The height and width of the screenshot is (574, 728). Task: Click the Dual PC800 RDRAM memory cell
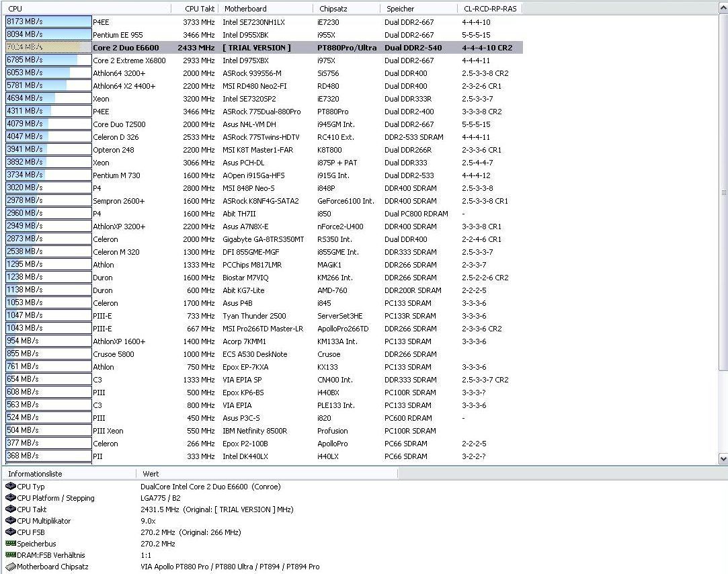click(416, 214)
